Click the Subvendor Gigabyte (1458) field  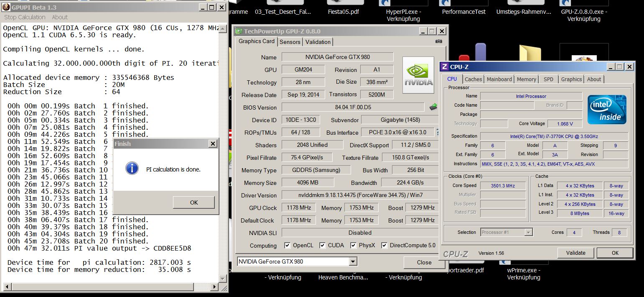click(x=400, y=120)
